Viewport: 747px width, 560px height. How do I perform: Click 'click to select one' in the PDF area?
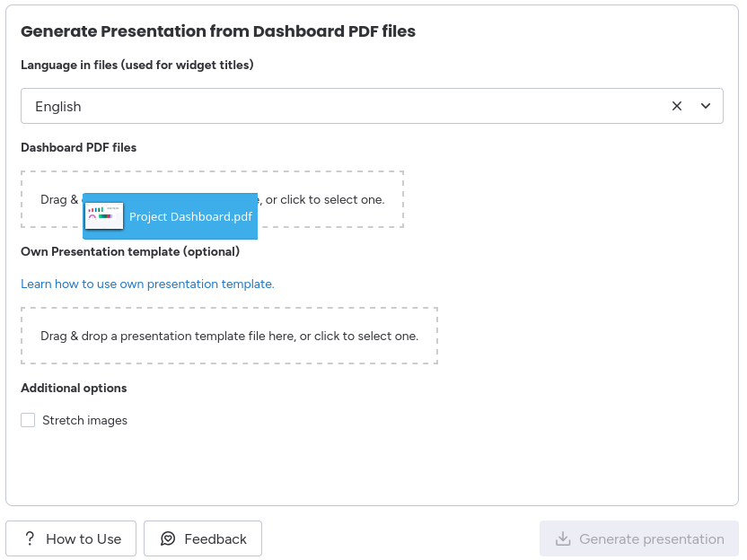(338, 199)
